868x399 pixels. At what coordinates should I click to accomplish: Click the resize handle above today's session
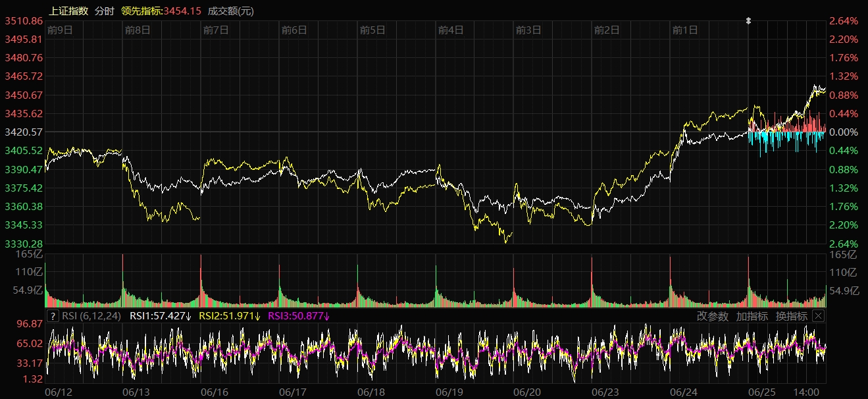(748, 21)
